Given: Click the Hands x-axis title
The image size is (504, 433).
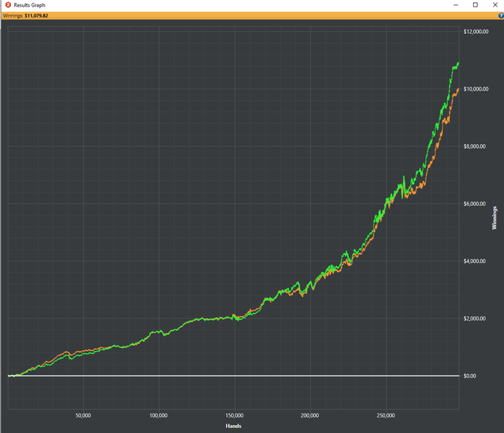Looking at the screenshot, I should 233,426.
